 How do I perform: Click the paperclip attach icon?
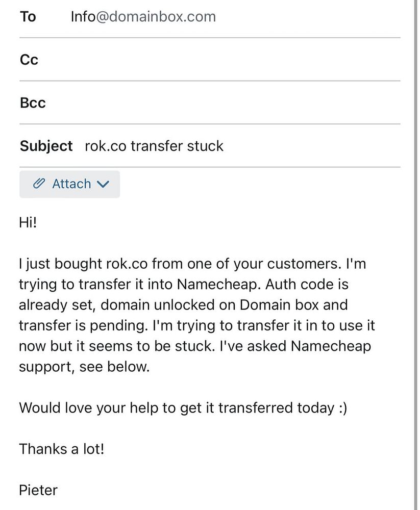click(x=39, y=184)
